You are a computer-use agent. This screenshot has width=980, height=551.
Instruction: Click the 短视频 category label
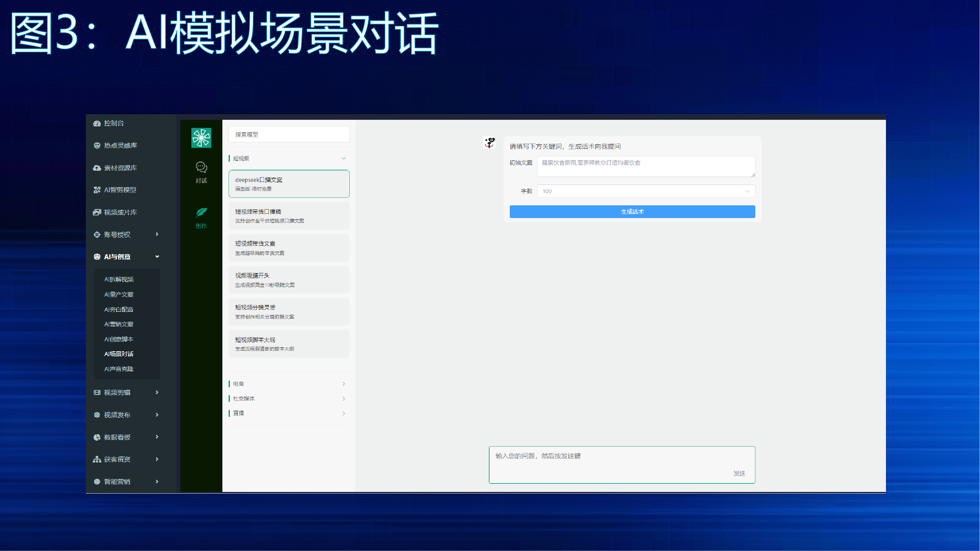[241, 158]
